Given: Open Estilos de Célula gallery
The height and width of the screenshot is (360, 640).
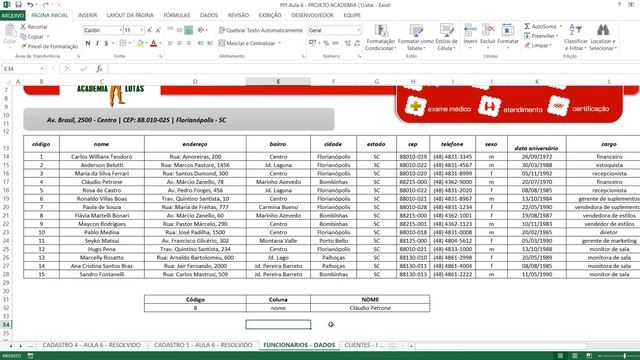Looking at the screenshot, I should pos(447,37).
